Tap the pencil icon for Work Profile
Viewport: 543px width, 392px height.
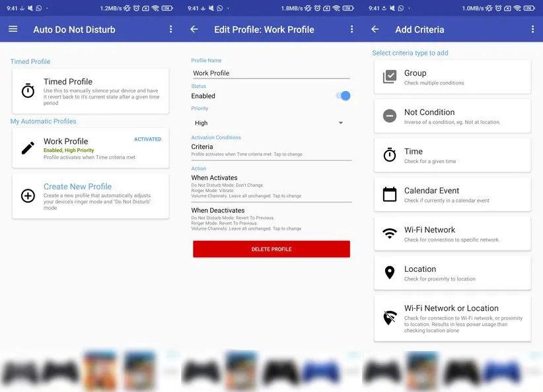[x=28, y=148]
